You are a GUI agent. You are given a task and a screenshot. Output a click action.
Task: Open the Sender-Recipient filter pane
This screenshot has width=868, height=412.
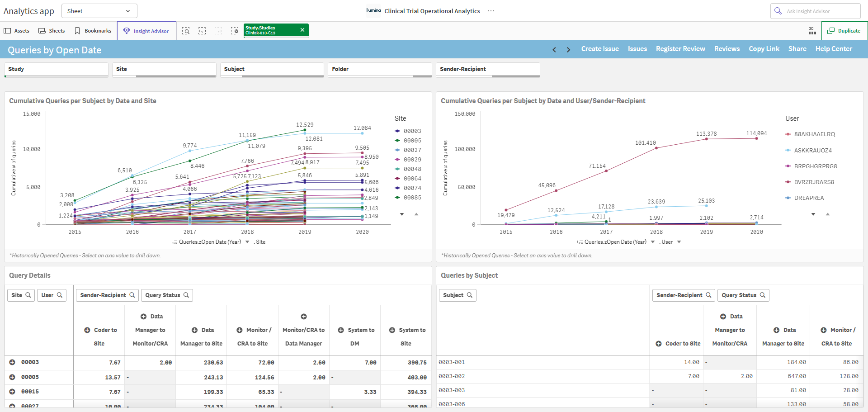488,69
